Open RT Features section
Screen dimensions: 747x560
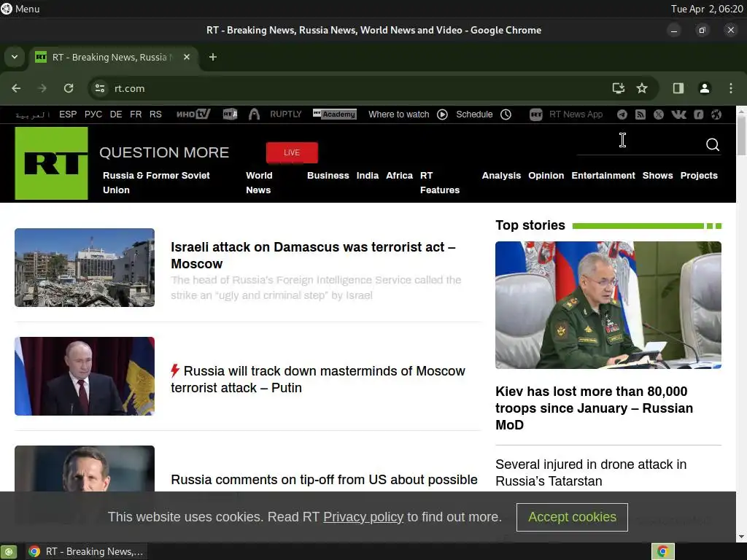tap(440, 182)
